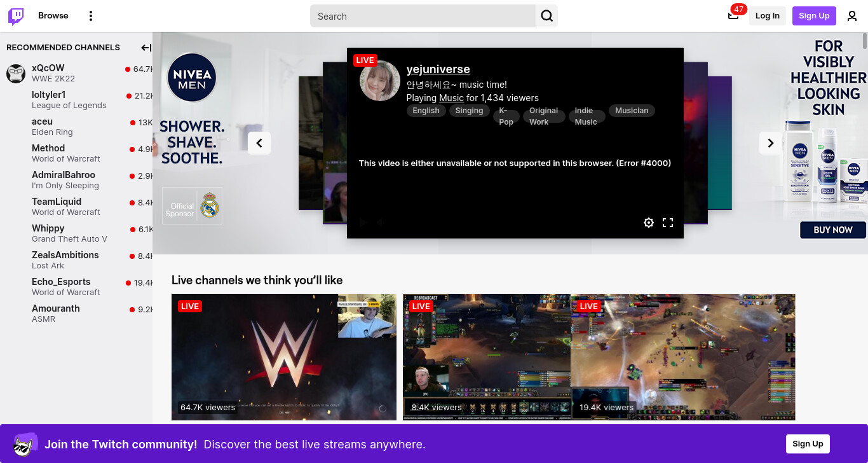868x463 pixels.
Task: Click the 'Live channels we think you'll like' heading
Action: pyautogui.click(x=257, y=280)
